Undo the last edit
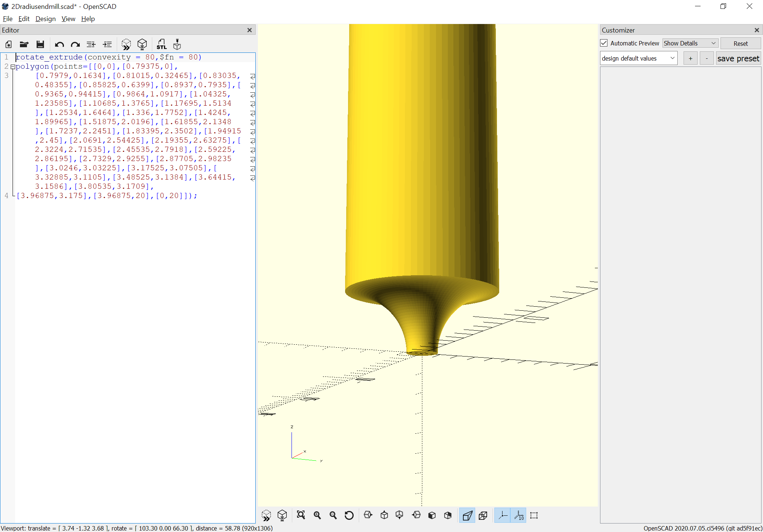This screenshot has width=763, height=532. pyautogui.click(x=59, y=44)
